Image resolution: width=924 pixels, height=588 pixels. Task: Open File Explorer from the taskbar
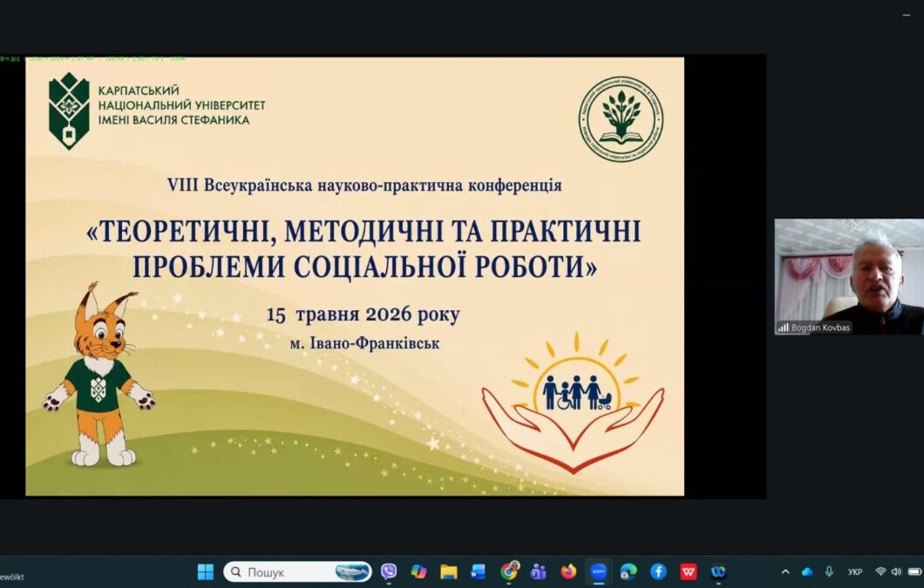tap(448, 571)
